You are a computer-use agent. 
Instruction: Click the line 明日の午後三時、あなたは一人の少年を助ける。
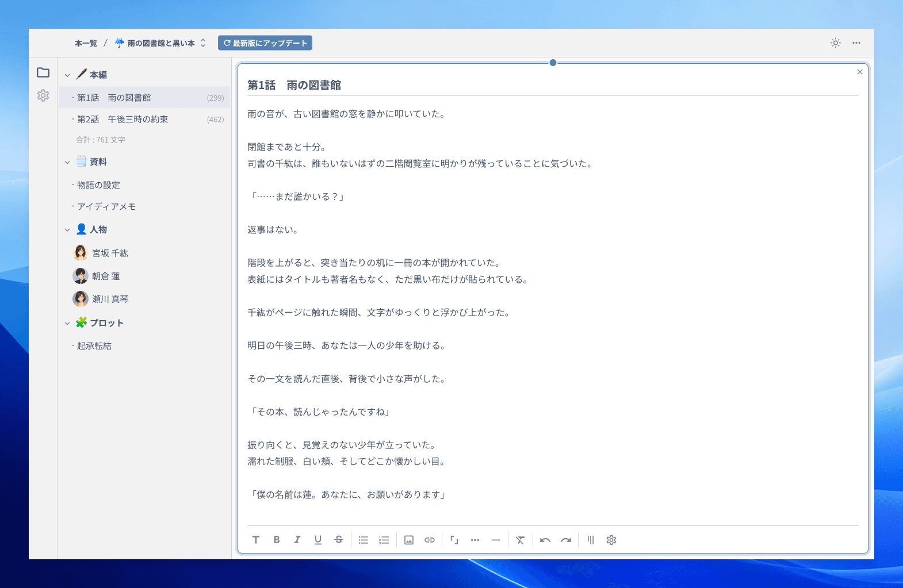[x=347, y=345]
